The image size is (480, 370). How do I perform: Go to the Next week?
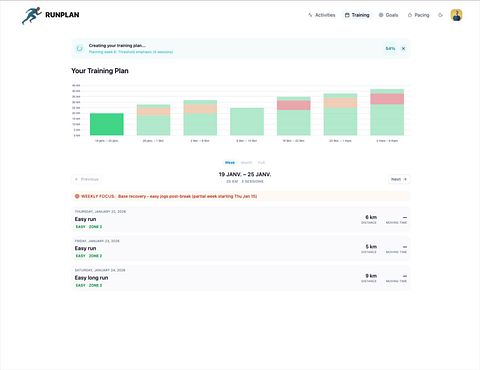tap(399, 179)
